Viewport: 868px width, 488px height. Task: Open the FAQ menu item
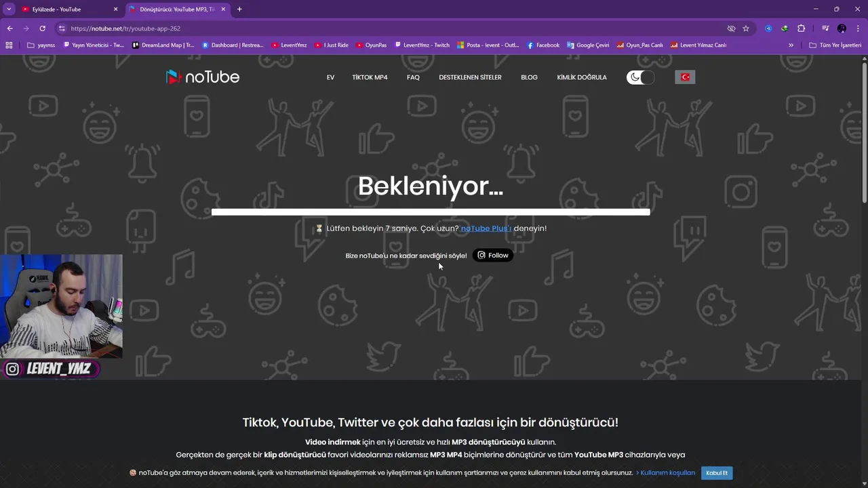click(x=413, y=77)
